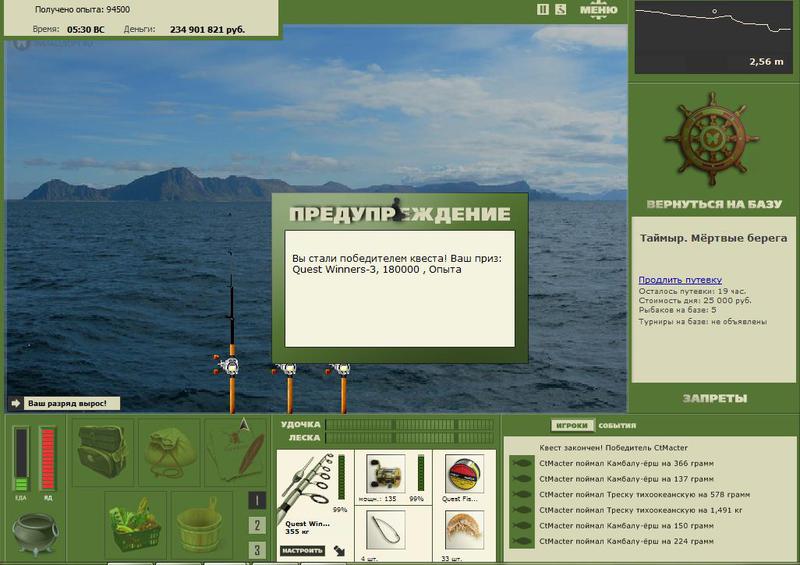Click the rod durability bar reading 99%
The height and width of the screenshot is (565, 800).
tap(341, 478)
